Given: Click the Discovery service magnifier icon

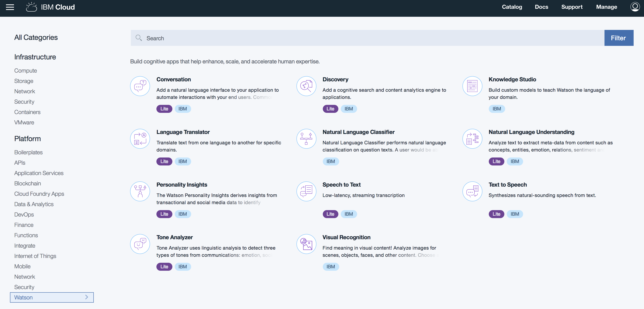Looking at the screenshot, I should pyautogui.click(x=306, y=86).
